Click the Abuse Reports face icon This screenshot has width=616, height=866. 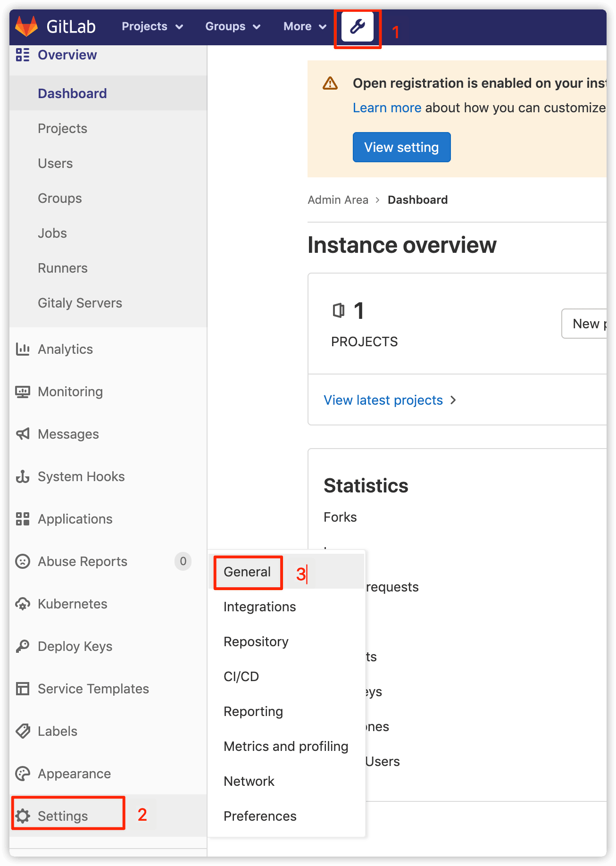[x=23, y=561]
